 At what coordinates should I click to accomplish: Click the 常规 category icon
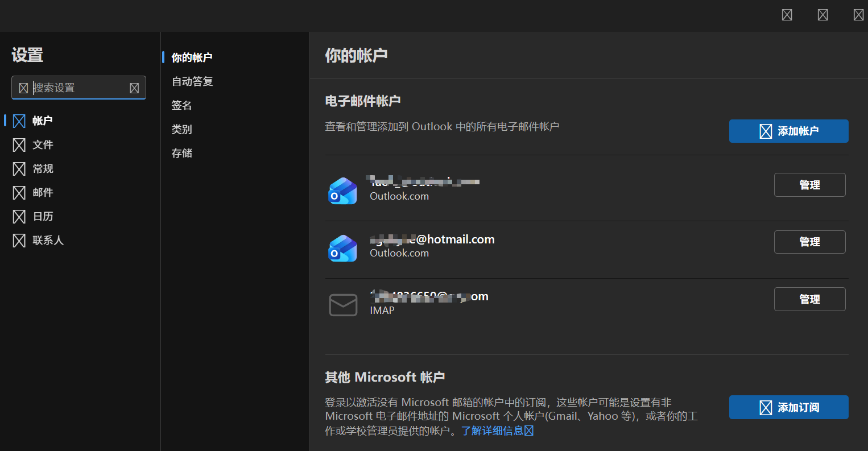19,168
